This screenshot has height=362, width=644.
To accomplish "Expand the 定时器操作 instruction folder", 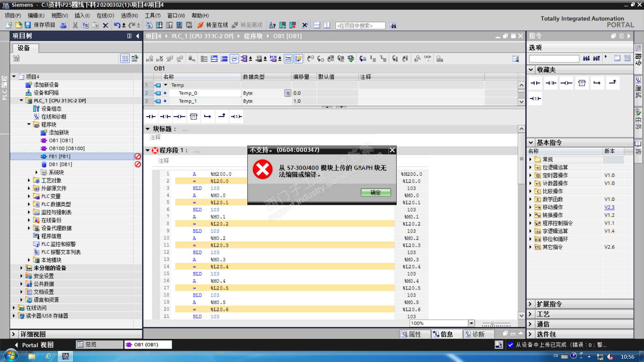I will (530, 175).
